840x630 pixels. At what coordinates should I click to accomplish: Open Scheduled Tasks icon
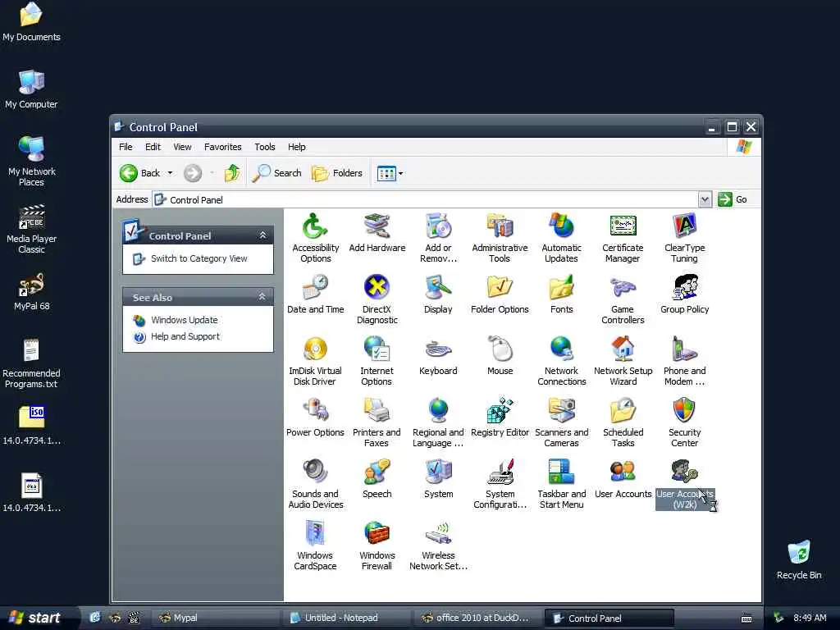point(623,422)
